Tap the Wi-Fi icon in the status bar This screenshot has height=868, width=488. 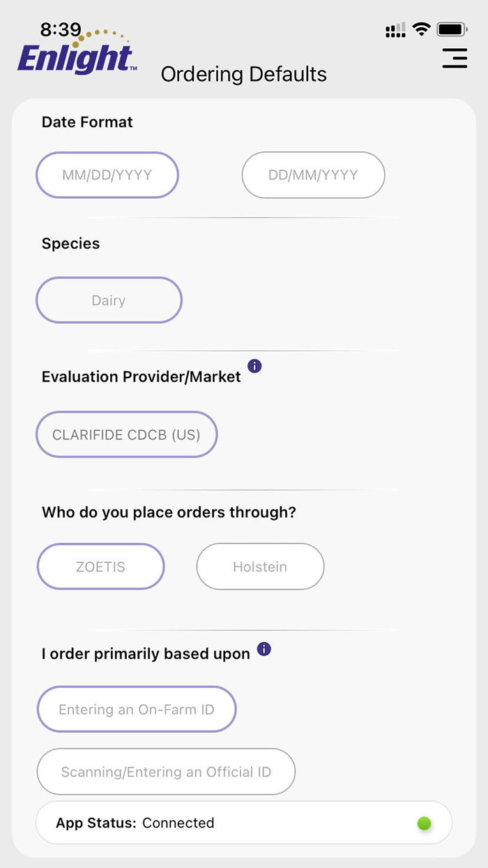(x=421, y=29)
